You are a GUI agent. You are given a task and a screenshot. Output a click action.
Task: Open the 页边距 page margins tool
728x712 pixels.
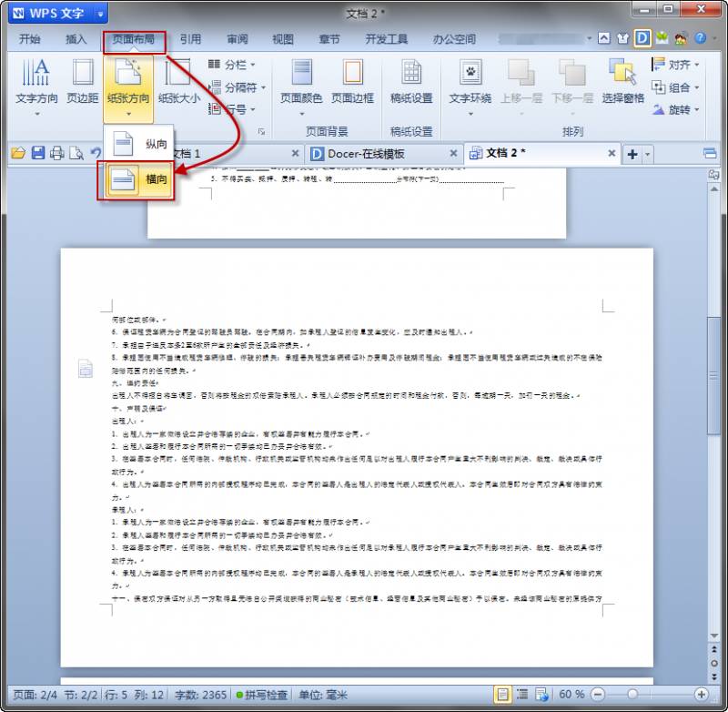[83, 80]
